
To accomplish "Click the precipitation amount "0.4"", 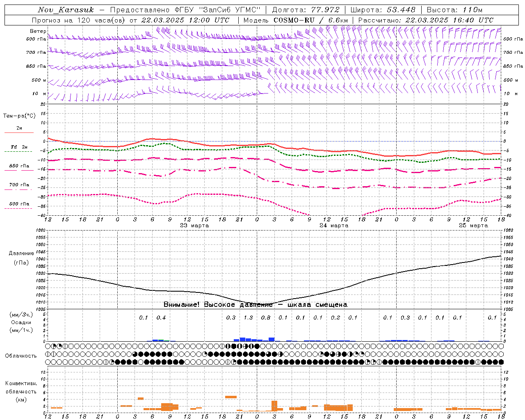I will pyautogui.click(x=161, y=318).
